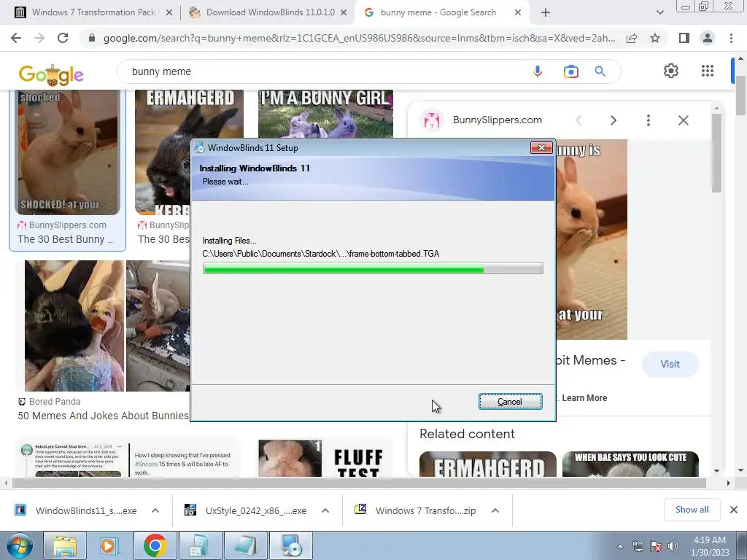Go forward in browser history
Screen dimensions: 747x560
point(39,38)
